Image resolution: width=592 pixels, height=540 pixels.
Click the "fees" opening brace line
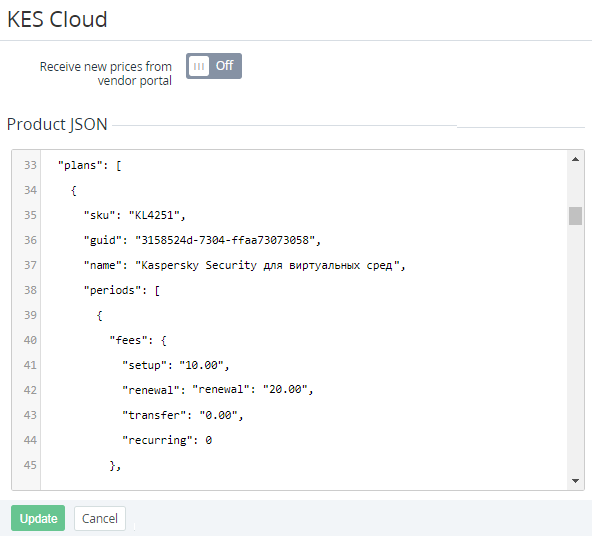138,340
